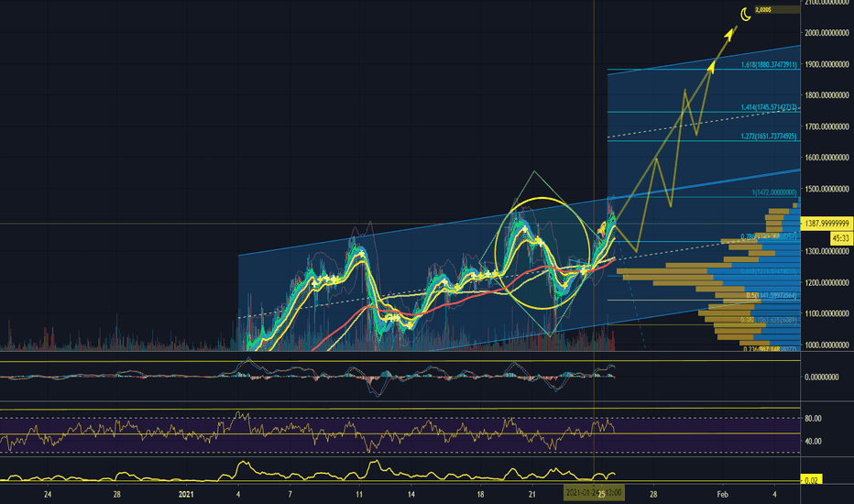The width and height of the screenshot is (854, 504).
Task: Click the 1100.00000000 price axis label
Action: [x=827, y=313]
